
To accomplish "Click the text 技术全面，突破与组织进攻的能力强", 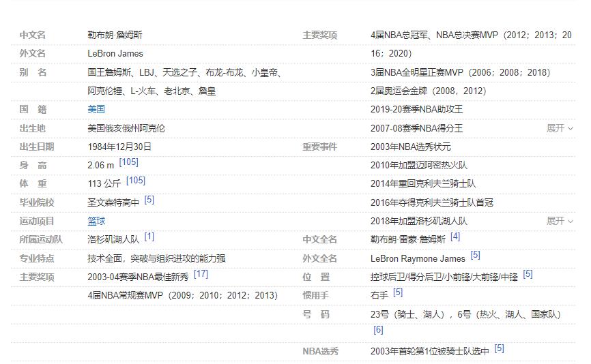I will [x=156, y=258].
